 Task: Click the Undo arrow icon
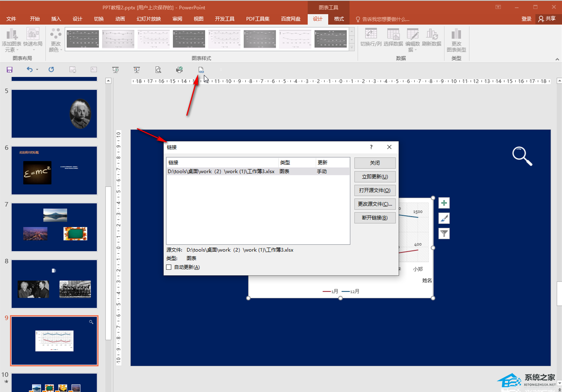pos(29,70)
